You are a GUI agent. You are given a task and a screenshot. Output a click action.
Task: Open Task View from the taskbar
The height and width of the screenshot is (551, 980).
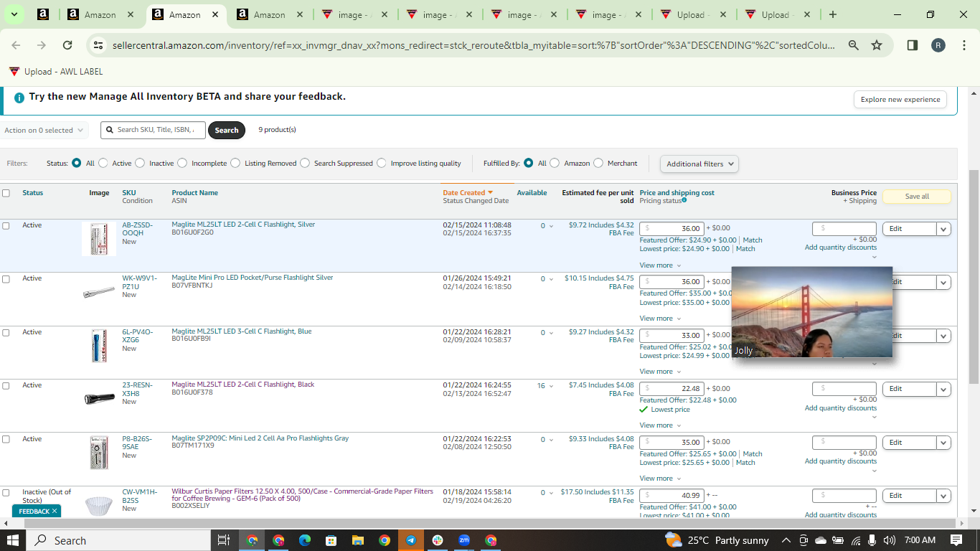pos(223,540)
